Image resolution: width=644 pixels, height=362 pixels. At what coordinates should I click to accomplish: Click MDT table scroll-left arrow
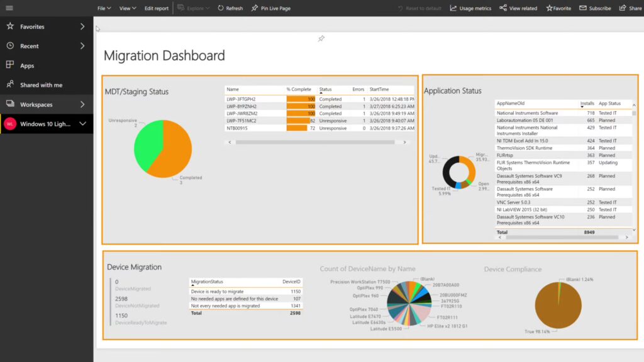[x=230, y=142]
